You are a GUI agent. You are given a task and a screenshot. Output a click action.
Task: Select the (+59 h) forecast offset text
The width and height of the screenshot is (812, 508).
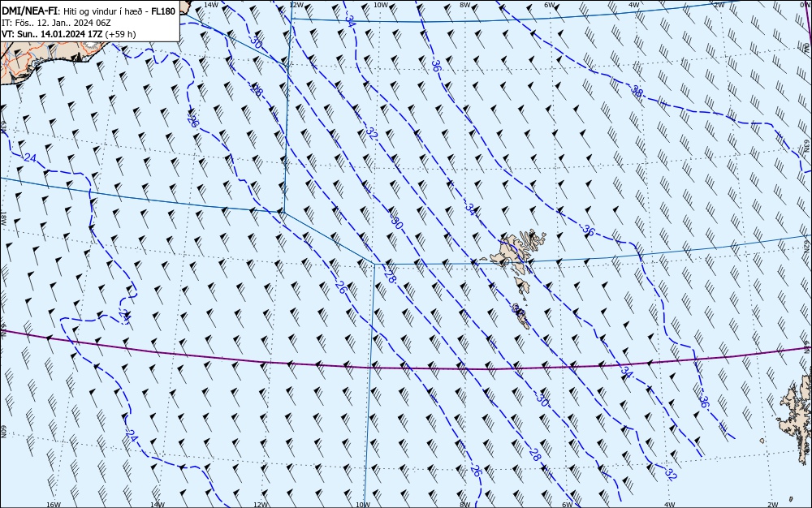tap(120, 34)
